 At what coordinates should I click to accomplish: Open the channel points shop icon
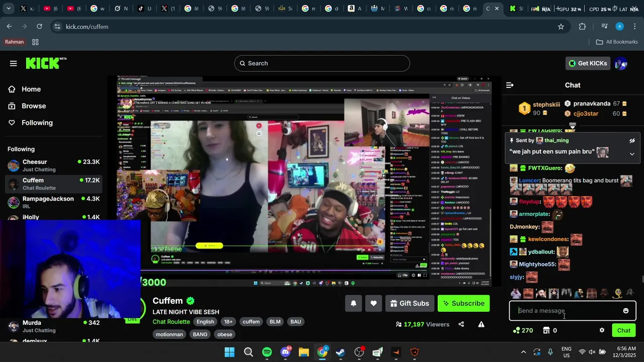coord(546,330)
